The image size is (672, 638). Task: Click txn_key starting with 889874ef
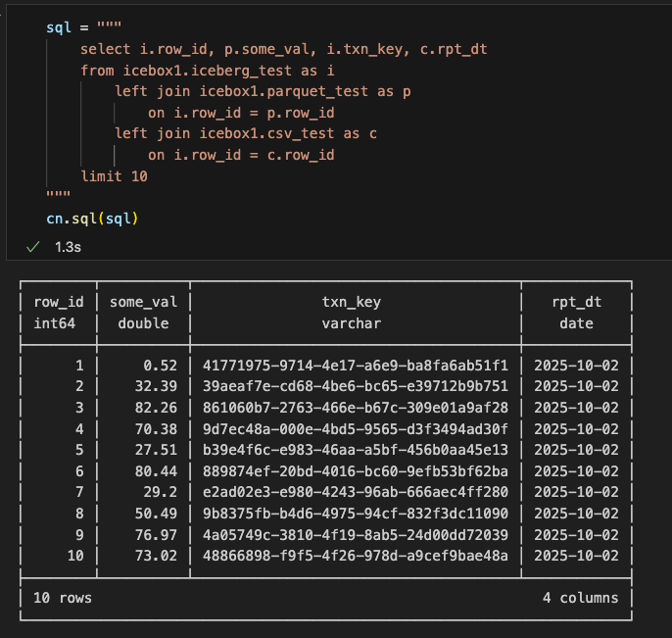point(356,471)
